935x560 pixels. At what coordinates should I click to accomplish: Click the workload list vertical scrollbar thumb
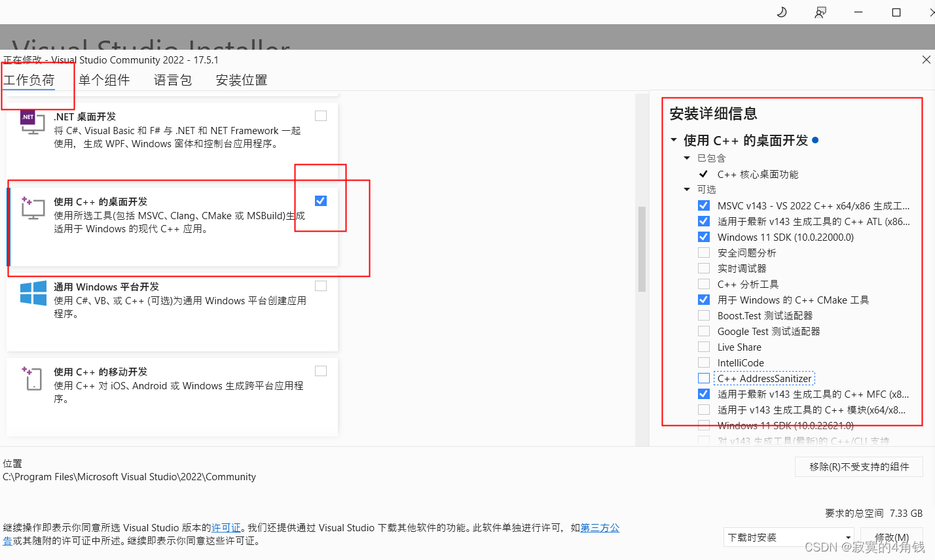642,249
